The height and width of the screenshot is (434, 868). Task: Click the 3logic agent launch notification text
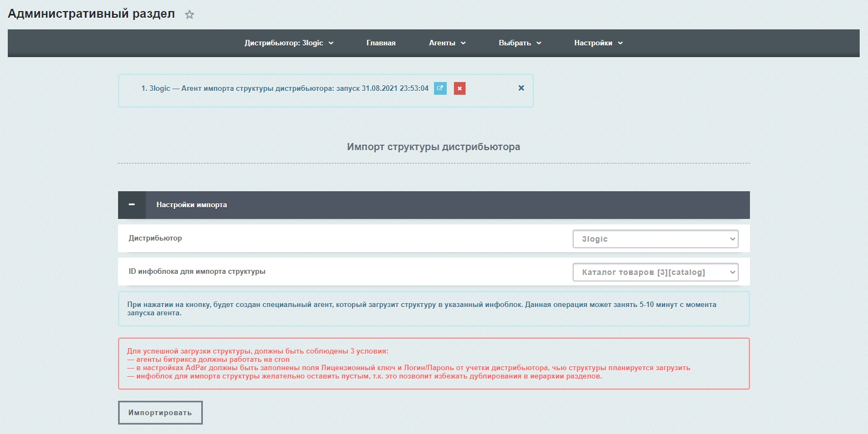coord(284,88)
